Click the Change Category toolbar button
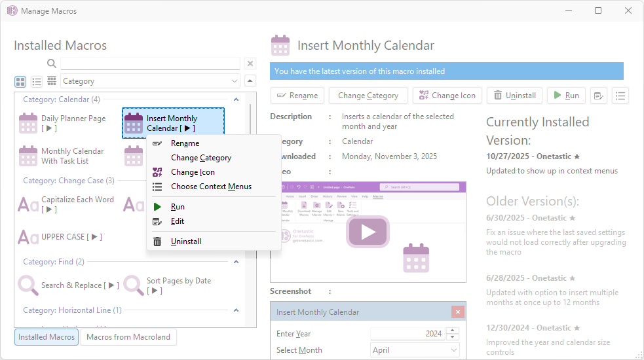Image resolution: width=644 pixels, height=360 pixels. coord(368,96)
